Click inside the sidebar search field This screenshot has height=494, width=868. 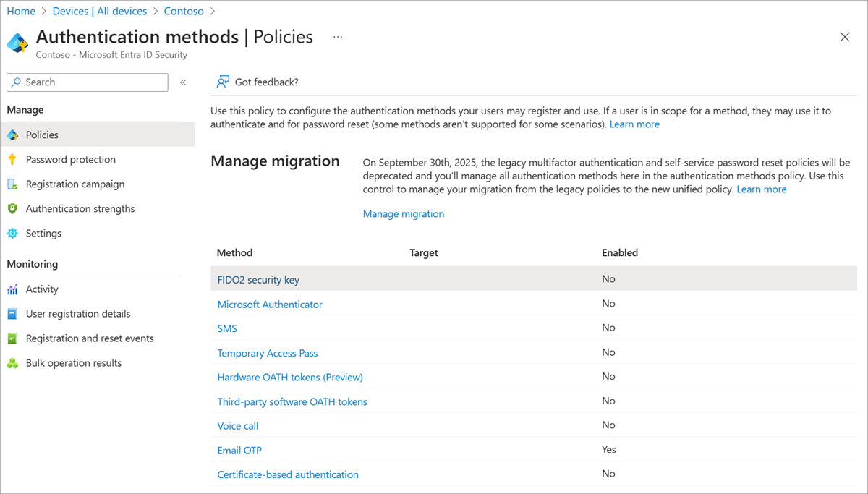[87, 82]
